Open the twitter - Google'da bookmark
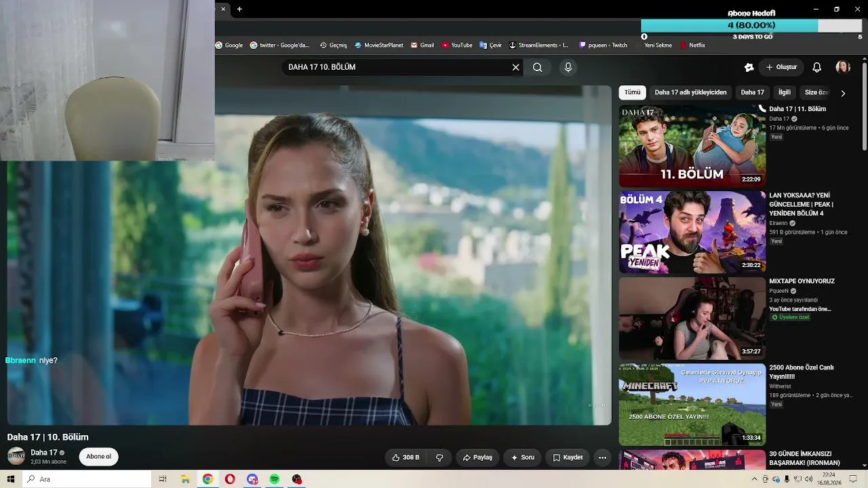 click(x=279, y=45)
